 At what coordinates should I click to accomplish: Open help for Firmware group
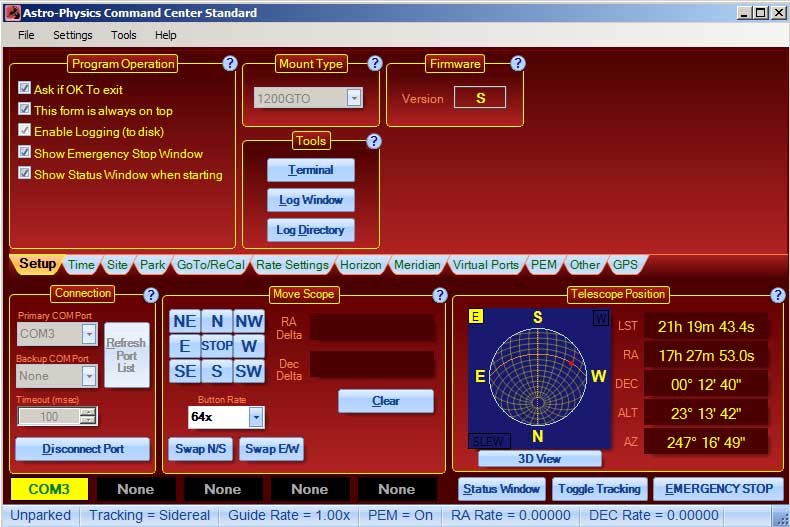coord(518,63)
